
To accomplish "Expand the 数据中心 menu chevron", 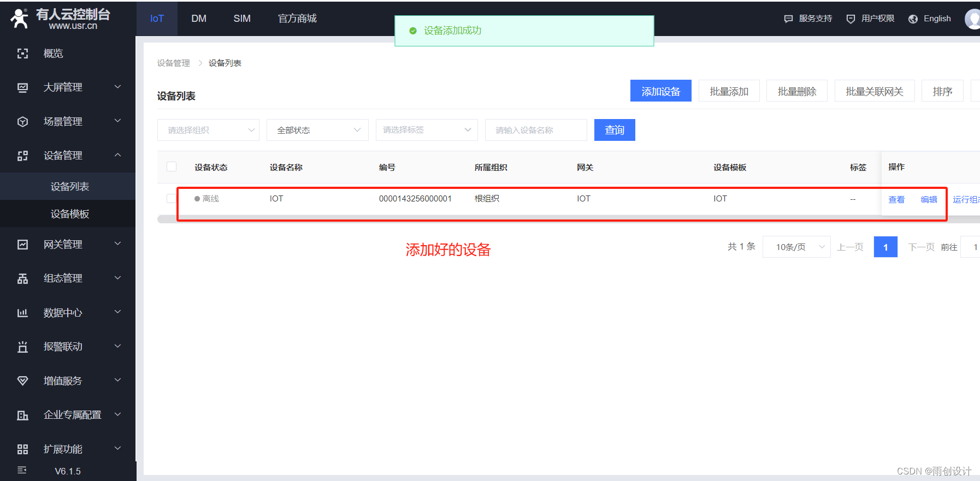I will coord(117,312).
